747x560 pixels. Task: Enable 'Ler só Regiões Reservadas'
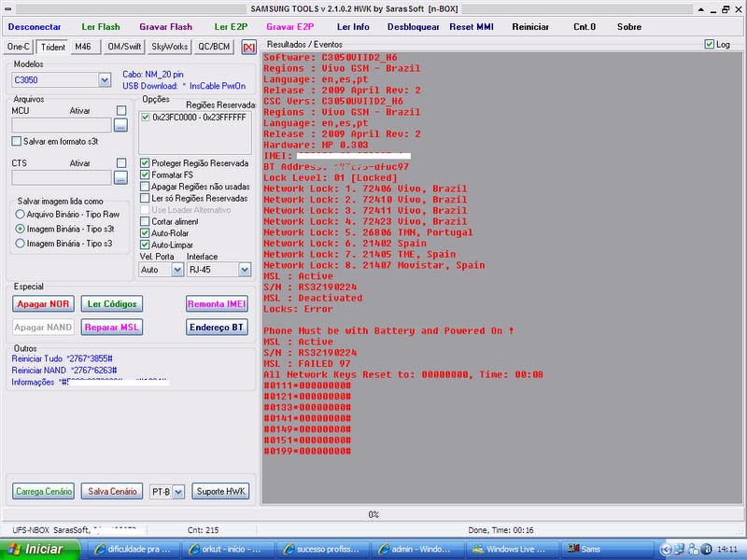tap(145, 198)
